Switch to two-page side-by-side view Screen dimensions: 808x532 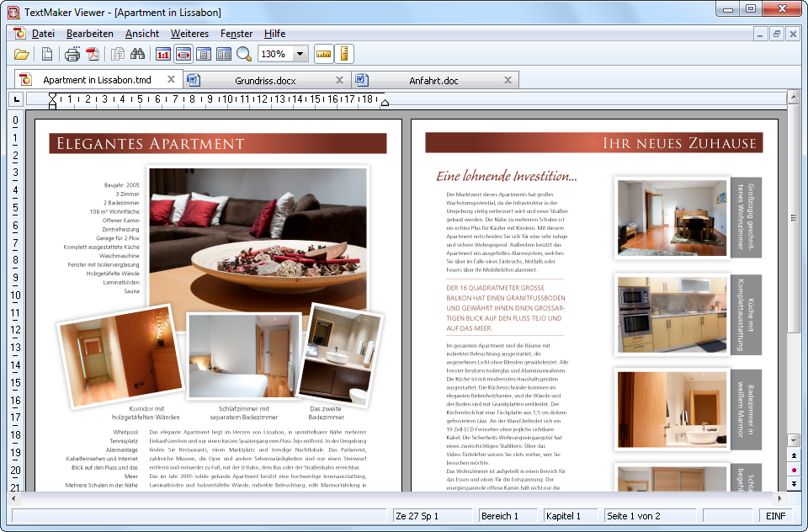[x=224, y=54]
